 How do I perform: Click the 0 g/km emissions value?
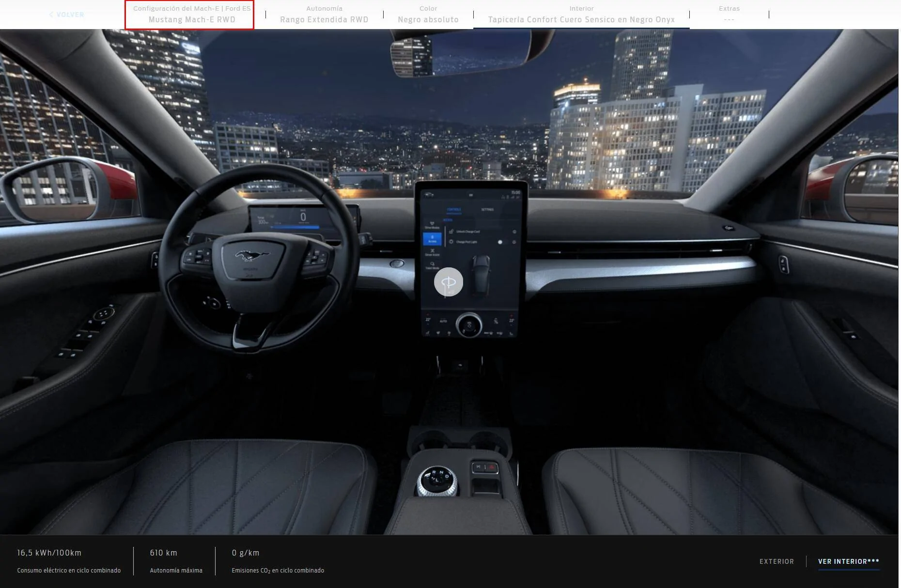tap(246, 553)
